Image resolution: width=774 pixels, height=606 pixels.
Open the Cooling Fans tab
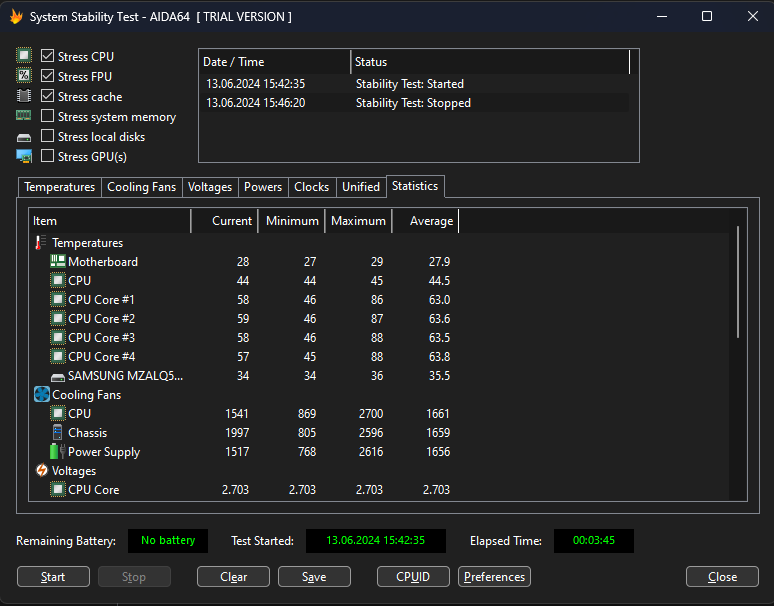(142, 187)
